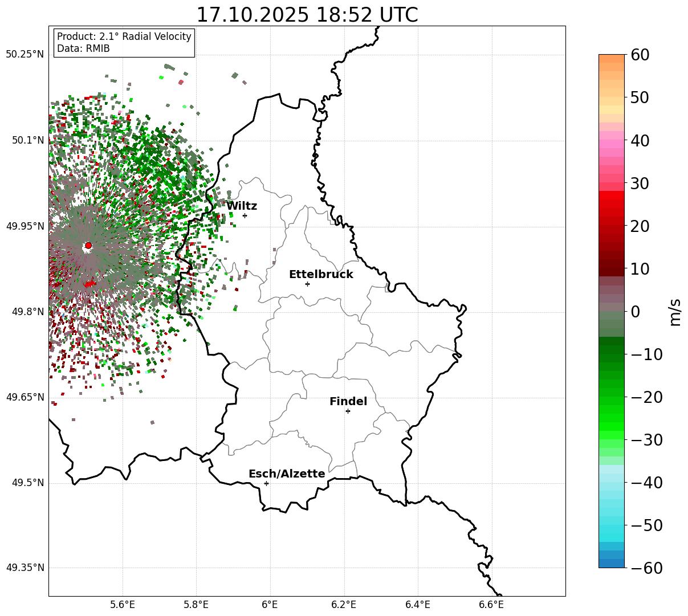
Task: Click the Esch/Alzette station cross marker
Action: pyautogui.click(x=266, y=483)
